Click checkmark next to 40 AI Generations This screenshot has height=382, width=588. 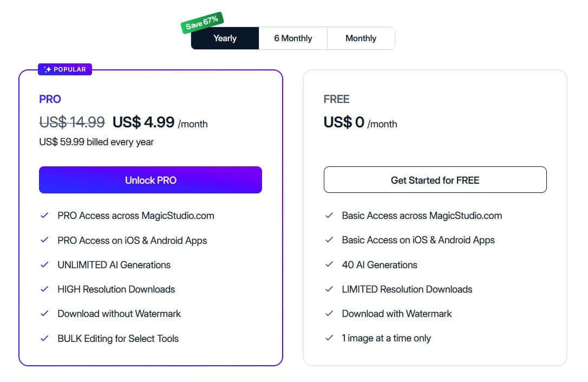pyautogui.click(x=329, y=264)
